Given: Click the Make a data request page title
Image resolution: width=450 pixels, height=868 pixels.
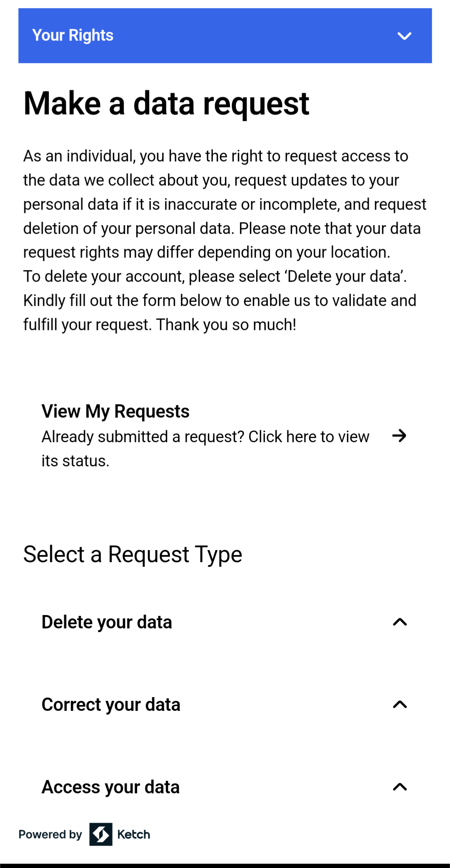Looking at the screenshot, I should tap(166, 103).
